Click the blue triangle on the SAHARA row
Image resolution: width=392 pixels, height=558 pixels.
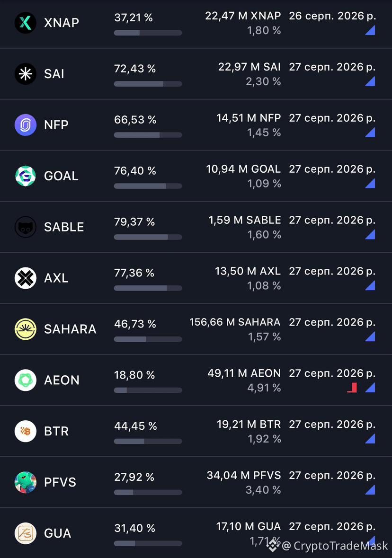click(x=370, y=337)
